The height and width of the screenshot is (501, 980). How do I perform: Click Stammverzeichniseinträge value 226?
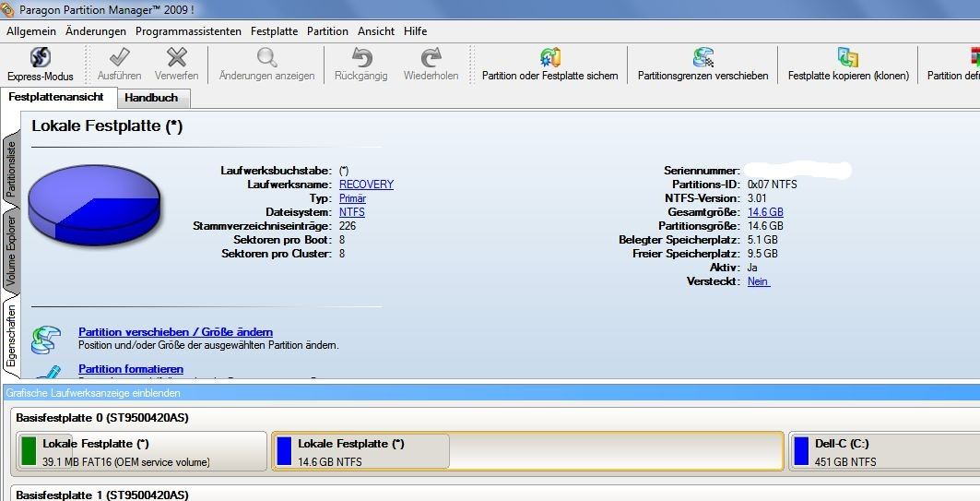point(348,226)
